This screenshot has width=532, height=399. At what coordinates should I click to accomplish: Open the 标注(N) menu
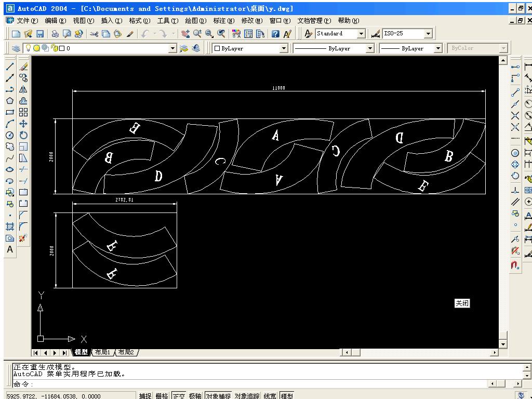click(x=223, y=21)
